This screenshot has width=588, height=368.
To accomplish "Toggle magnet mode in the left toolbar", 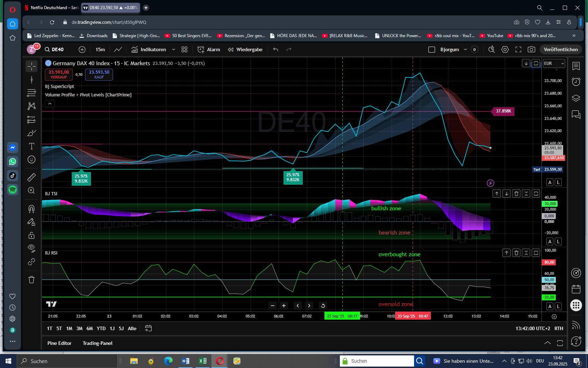I will click(x=31, y=209).
